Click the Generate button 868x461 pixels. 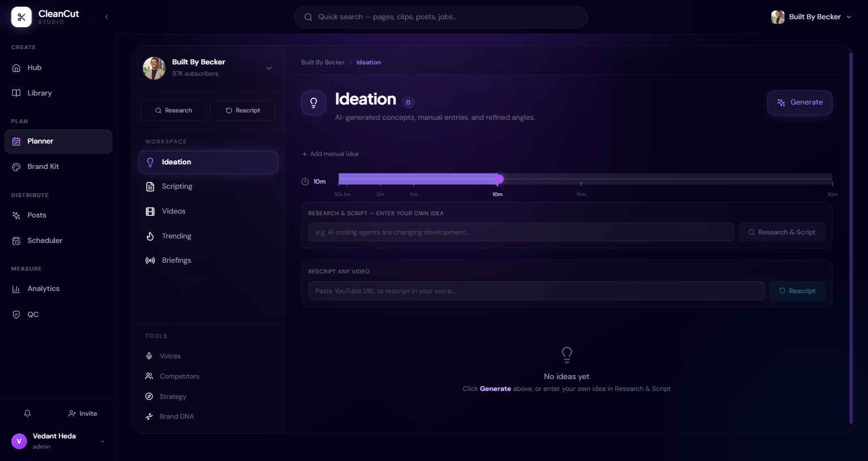pos(800,103)
